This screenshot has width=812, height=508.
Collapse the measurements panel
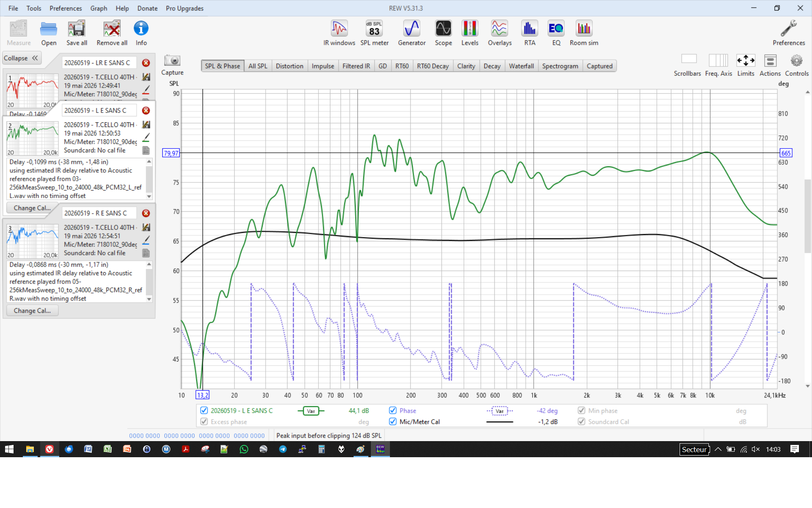click(x=22, y=58)
